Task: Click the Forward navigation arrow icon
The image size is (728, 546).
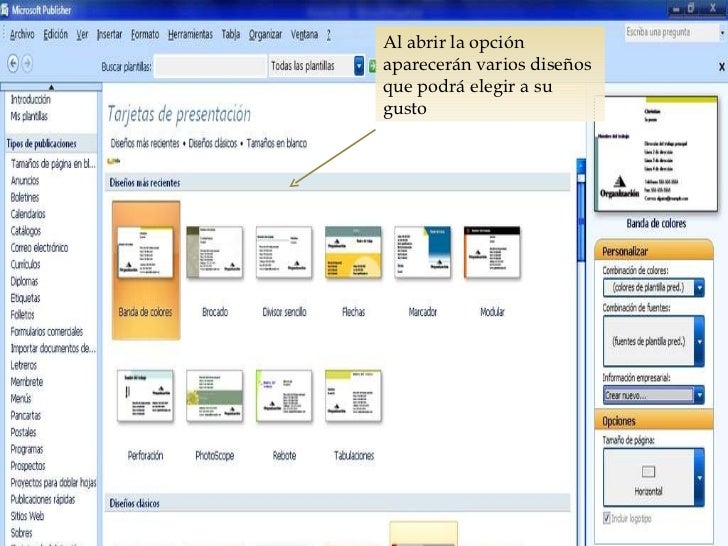Action: coord(27,63)
